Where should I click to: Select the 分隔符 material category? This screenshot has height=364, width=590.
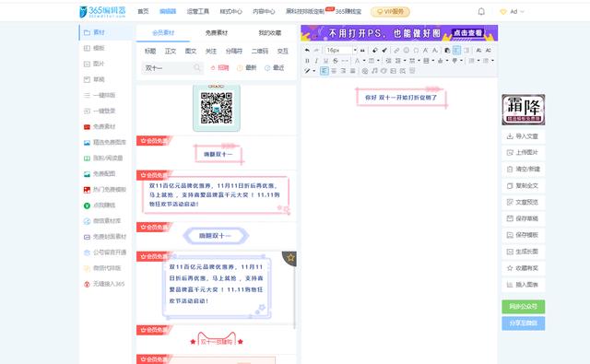coord(234,51)
